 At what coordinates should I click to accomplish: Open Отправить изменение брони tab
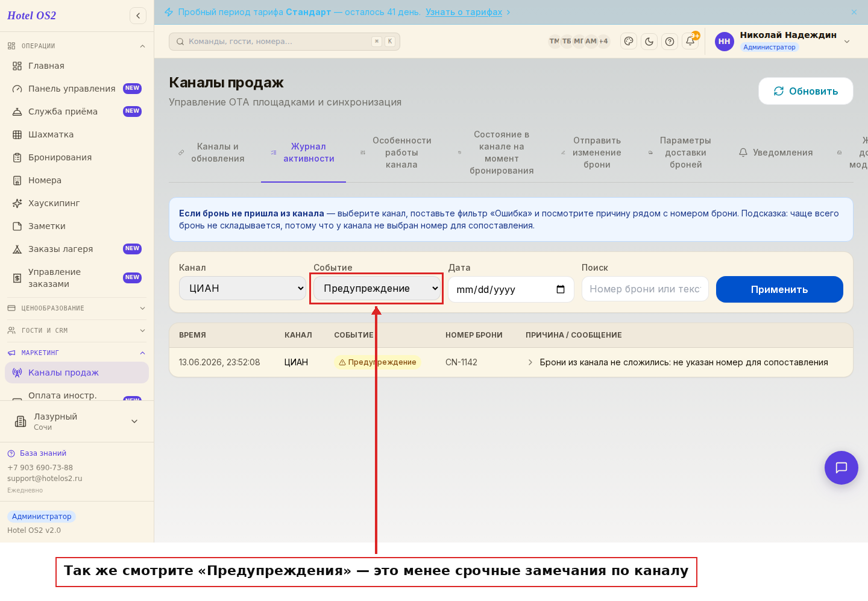coord(591,153)
